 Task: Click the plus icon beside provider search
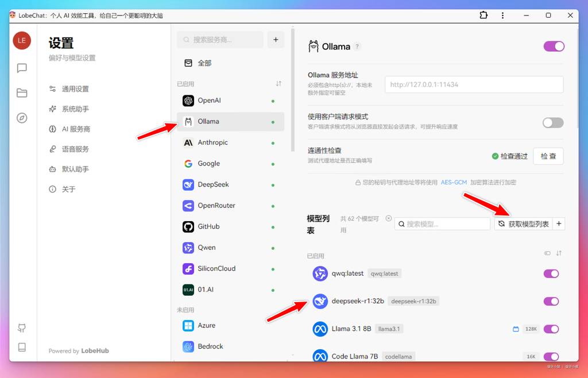point(276,40)
